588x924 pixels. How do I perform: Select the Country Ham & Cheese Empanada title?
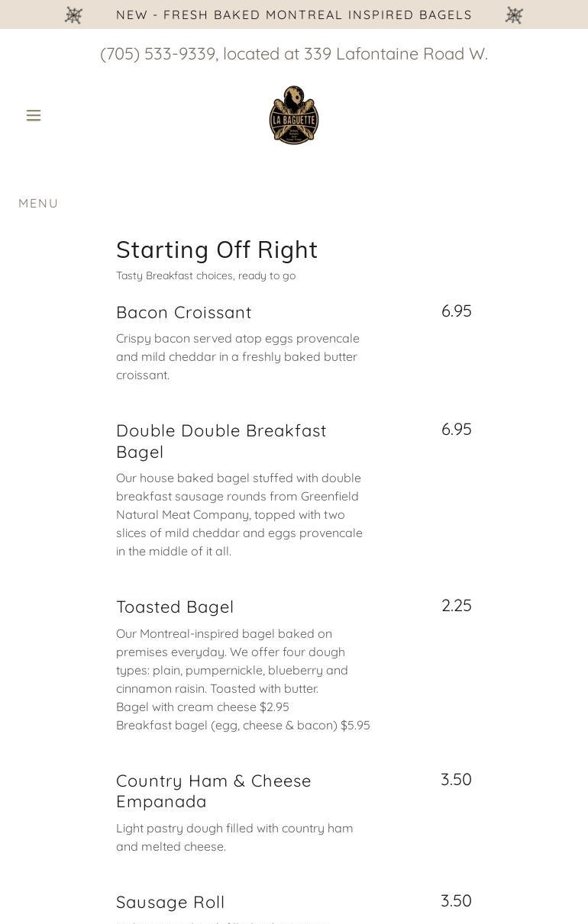point(214,791)
